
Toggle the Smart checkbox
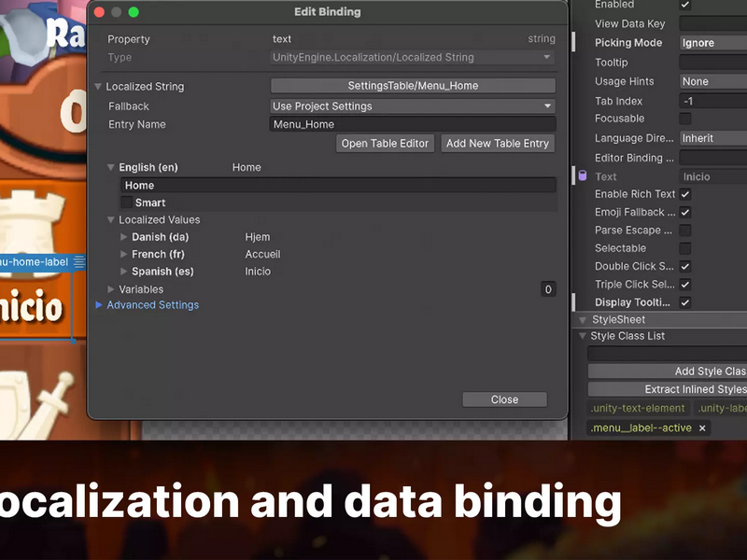coord(126,203)
